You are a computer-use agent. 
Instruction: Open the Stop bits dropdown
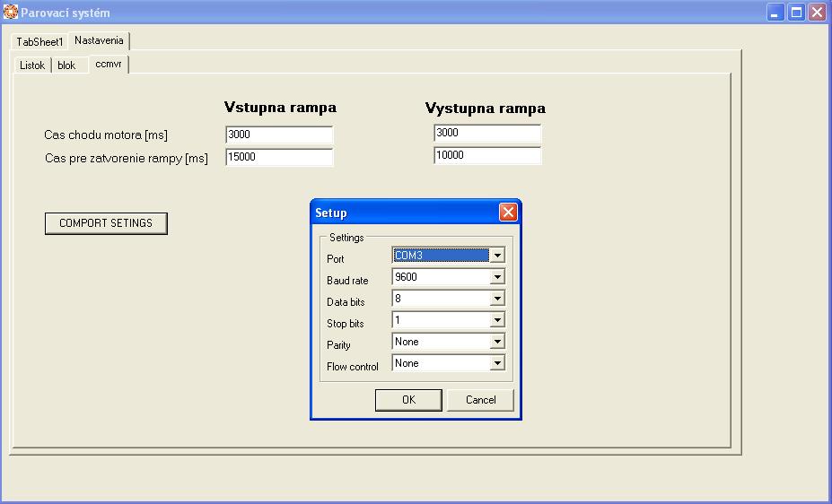[497, 320]
